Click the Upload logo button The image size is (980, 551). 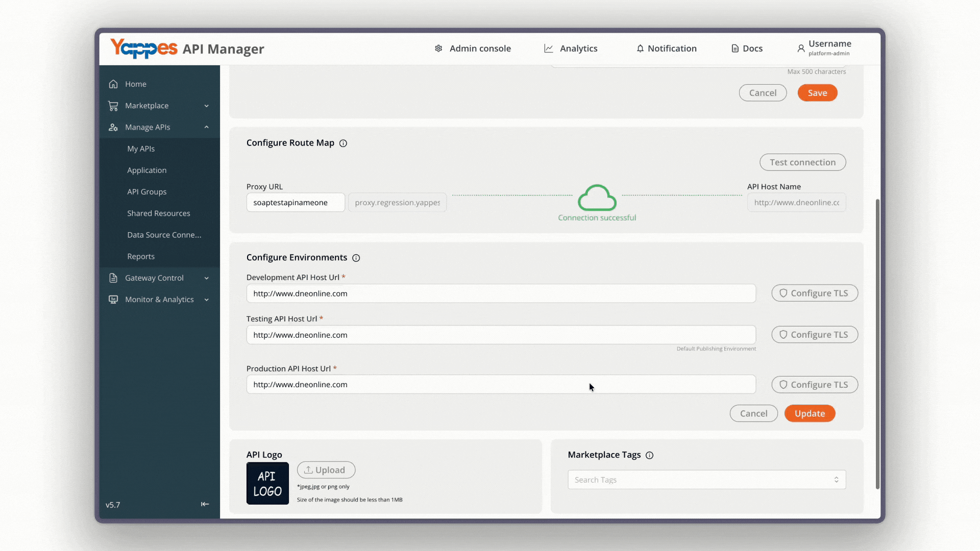[326, 470]
